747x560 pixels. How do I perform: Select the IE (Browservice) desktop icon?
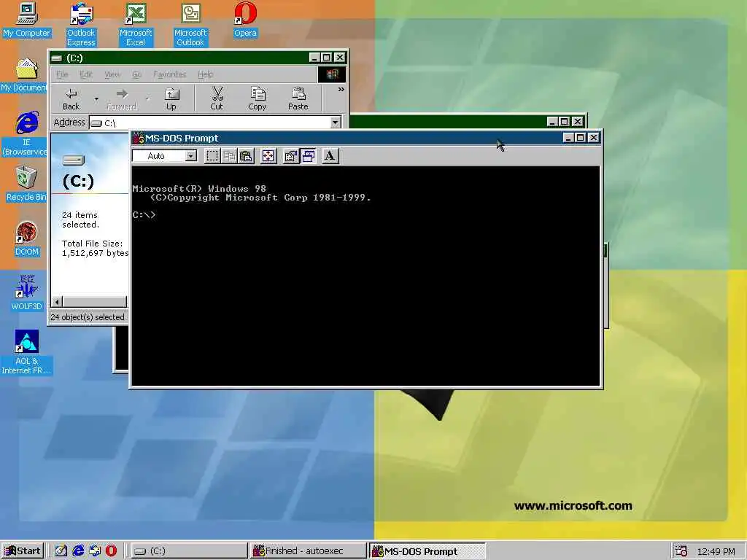[26, 134]
